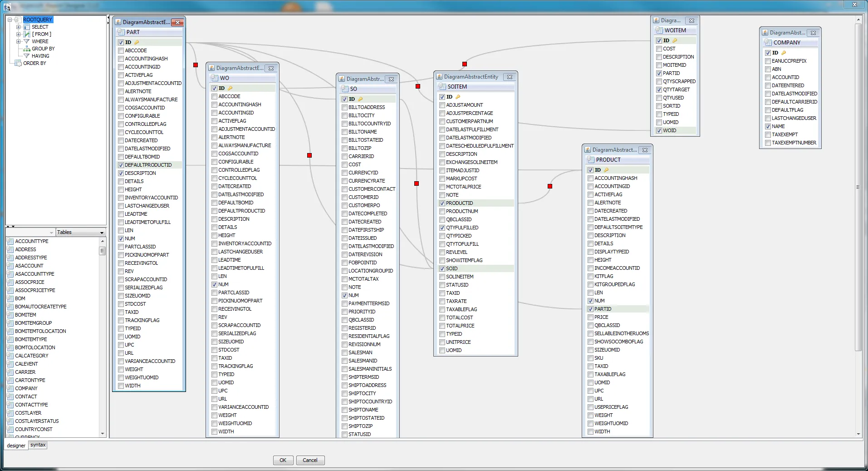The width and height of the screenshot is (868, 471).
Task: Toggle QTYTARGET checkbox in WOITEM table
Action: pos(659,89)
